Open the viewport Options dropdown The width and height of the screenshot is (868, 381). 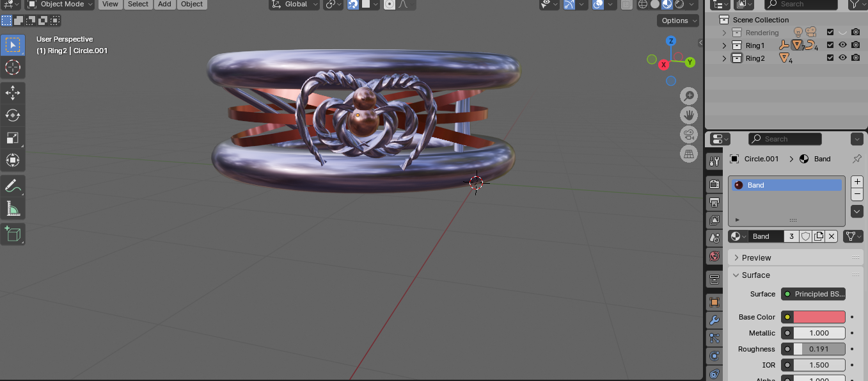679,20
